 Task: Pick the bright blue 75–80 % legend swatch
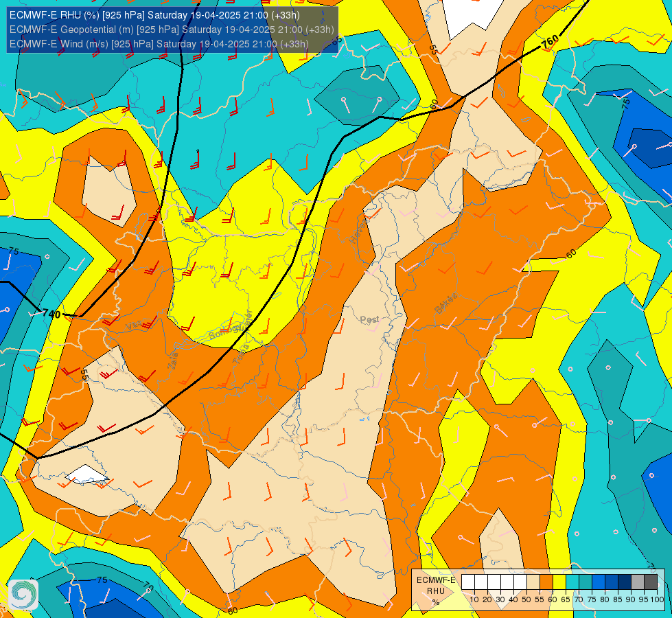599,582
